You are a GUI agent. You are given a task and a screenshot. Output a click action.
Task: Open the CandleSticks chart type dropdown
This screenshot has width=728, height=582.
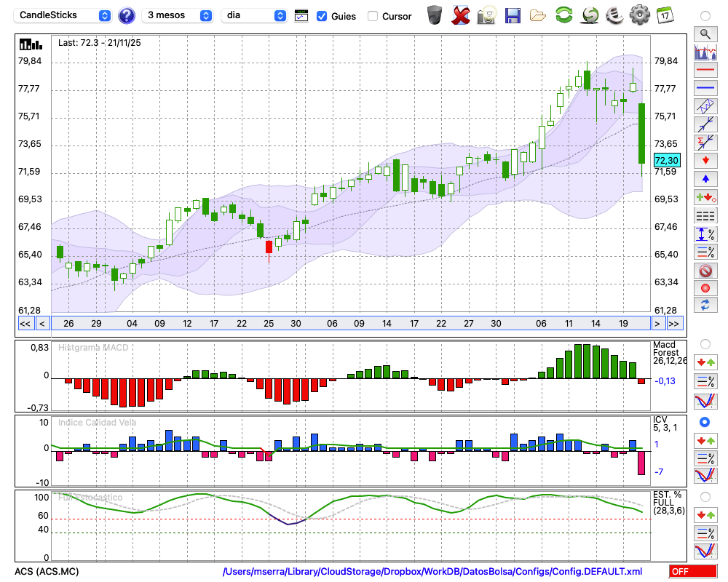click(x=64, y=15)
